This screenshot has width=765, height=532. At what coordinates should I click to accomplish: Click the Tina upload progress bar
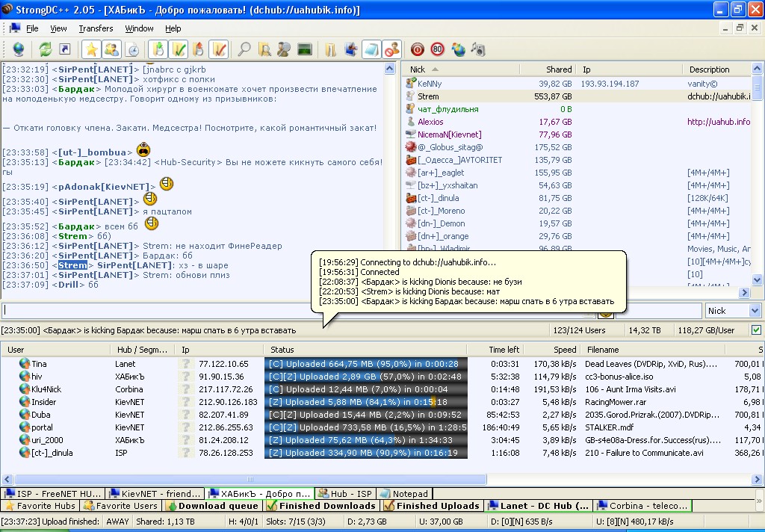(x=365, y=363)
